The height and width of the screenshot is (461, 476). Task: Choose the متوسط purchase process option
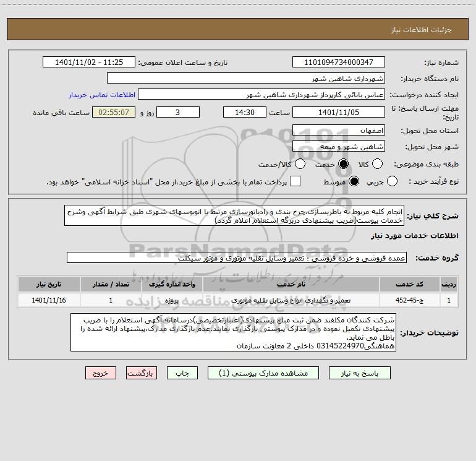click(354, 181)
